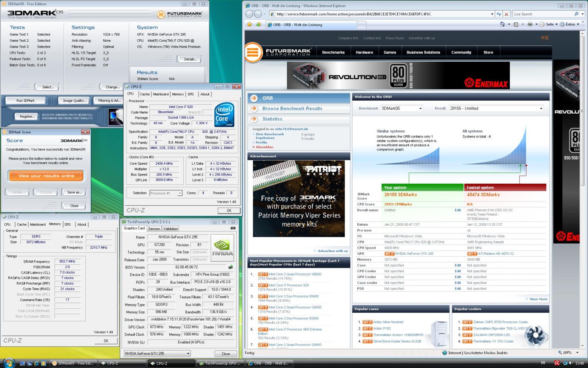Click the GPU-Z screenshot camera icon
Screen dimensions: 588x368
click(233, 228)
